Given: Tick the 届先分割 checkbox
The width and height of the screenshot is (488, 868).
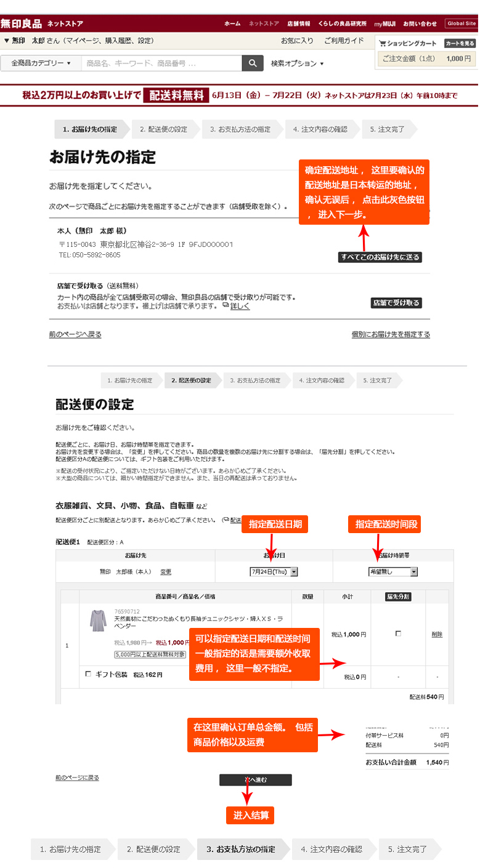Looking at the screenshot, I should tap(398, 633).
